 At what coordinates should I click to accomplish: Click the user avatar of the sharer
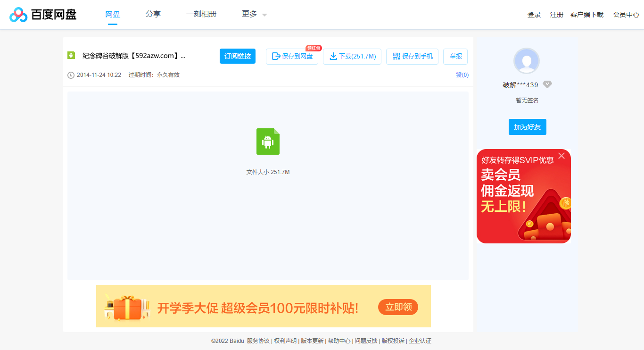(527, 60)
